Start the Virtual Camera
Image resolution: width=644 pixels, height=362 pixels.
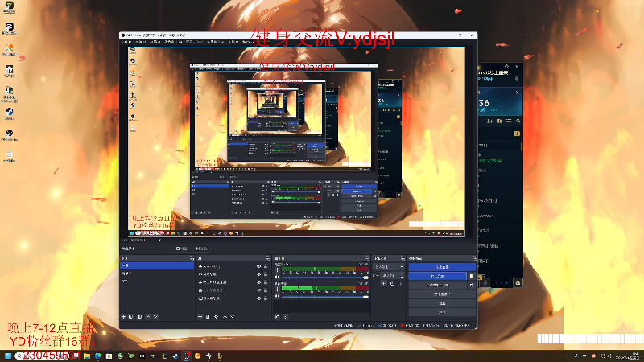point(437,285)
